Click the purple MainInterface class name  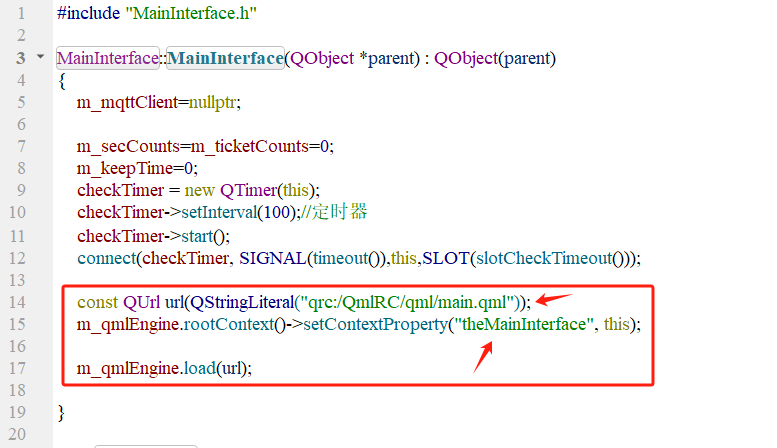tap(108, 58)
